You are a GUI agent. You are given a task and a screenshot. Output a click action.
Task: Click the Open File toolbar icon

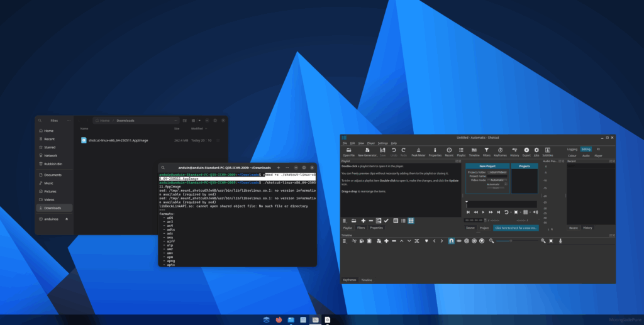click(348, 151)
